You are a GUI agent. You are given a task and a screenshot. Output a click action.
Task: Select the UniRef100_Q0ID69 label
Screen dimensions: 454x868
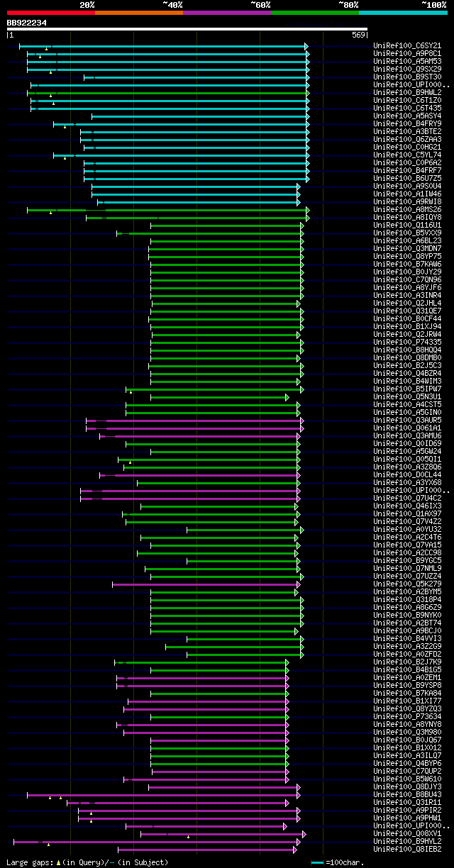pyautogui.click(x=407, y=444)
